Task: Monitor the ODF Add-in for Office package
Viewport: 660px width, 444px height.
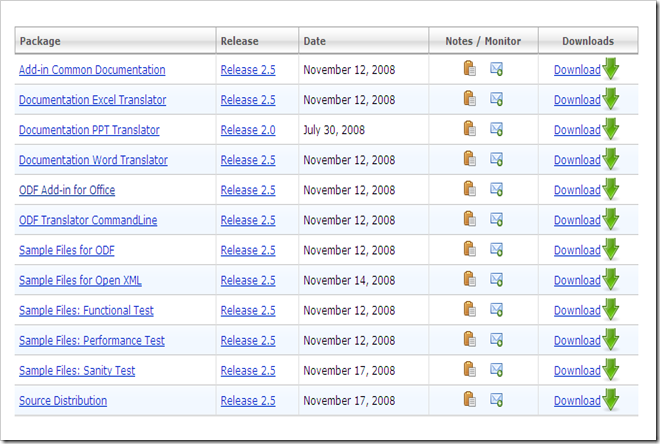Action: [496, 189]
